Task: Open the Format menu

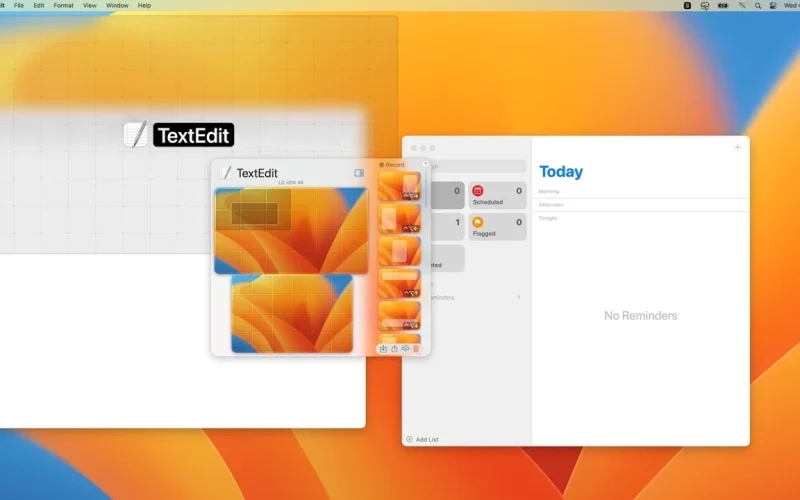Action: click(63, 5)
